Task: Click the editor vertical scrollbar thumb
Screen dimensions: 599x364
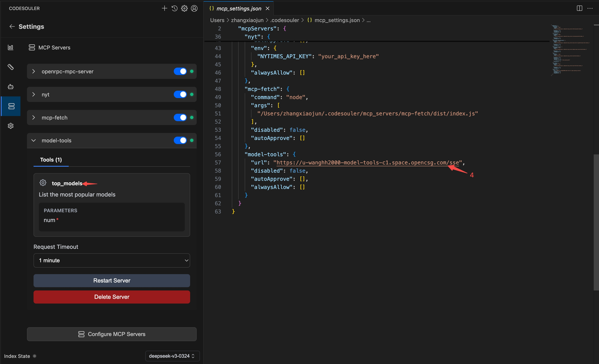Action: pos(596,222)
